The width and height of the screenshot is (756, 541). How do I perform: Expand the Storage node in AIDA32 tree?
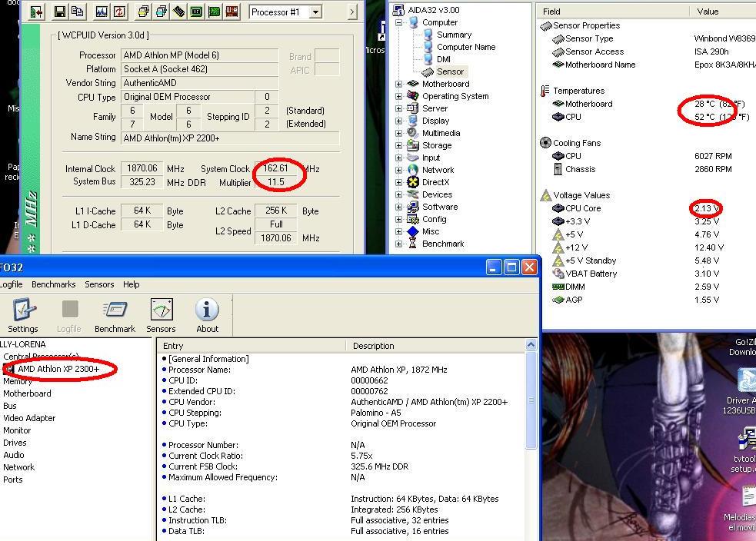coord(399,145)
